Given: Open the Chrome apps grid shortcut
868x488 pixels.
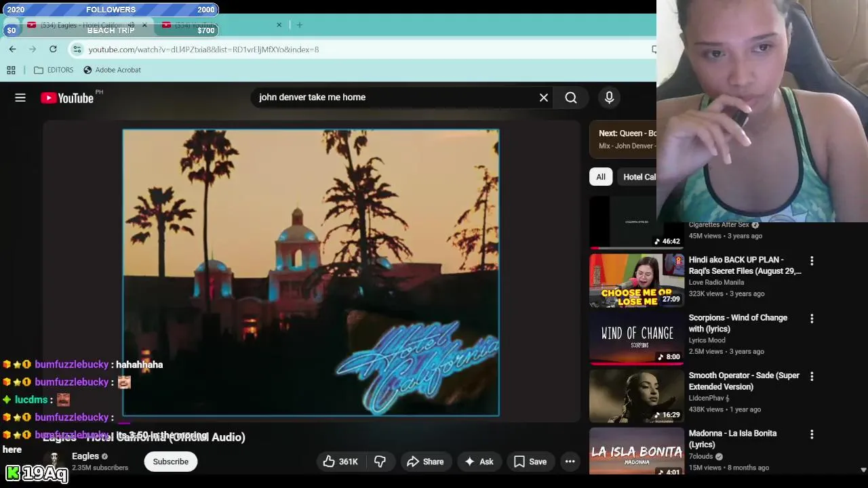Looking at the screenshot, I should (x=11, y=70).
